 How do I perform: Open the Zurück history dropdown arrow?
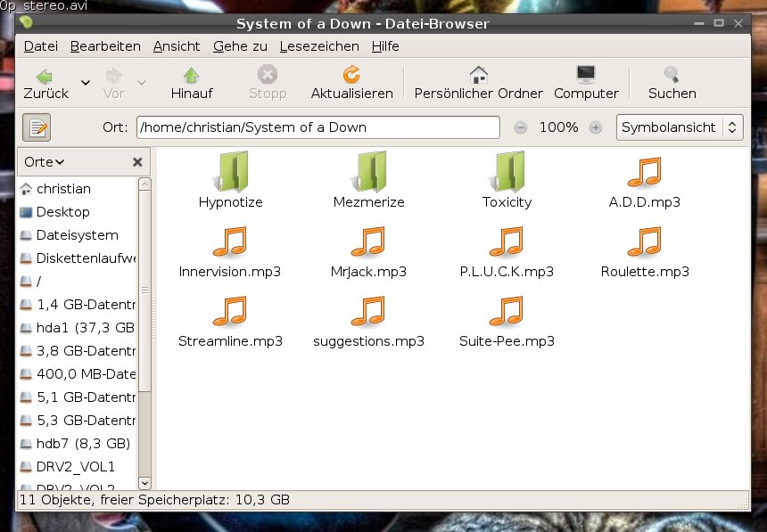(x=86, y=82)
